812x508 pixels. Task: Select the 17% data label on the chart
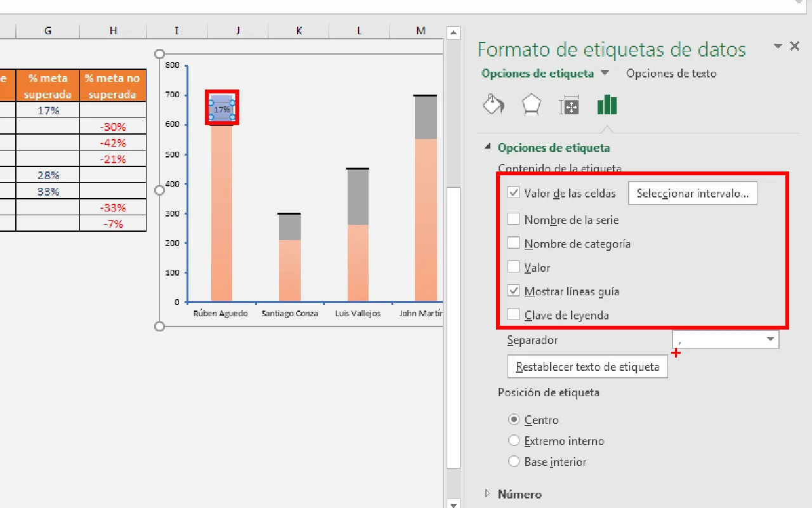point(222,110)
